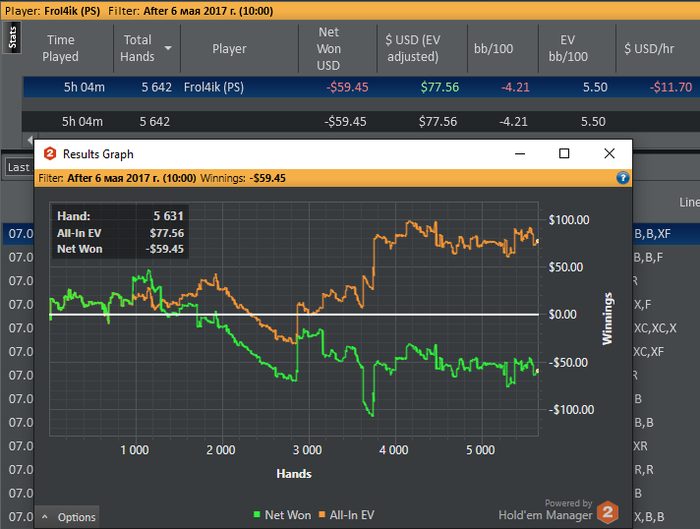This screenshot has width=700, height=529.
Task: Sort by Time Played column
Action: pos(60,48)
